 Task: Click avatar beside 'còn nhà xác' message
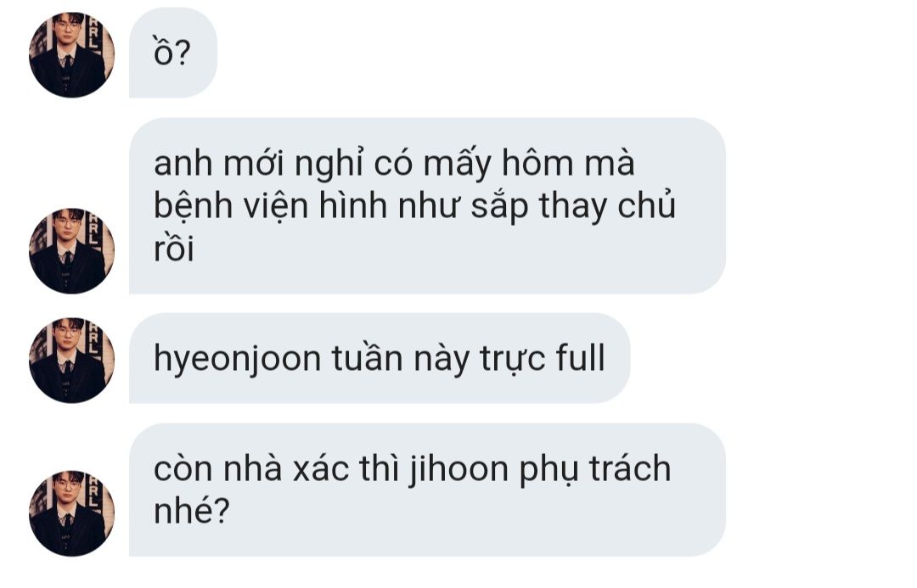click(71, 513)
